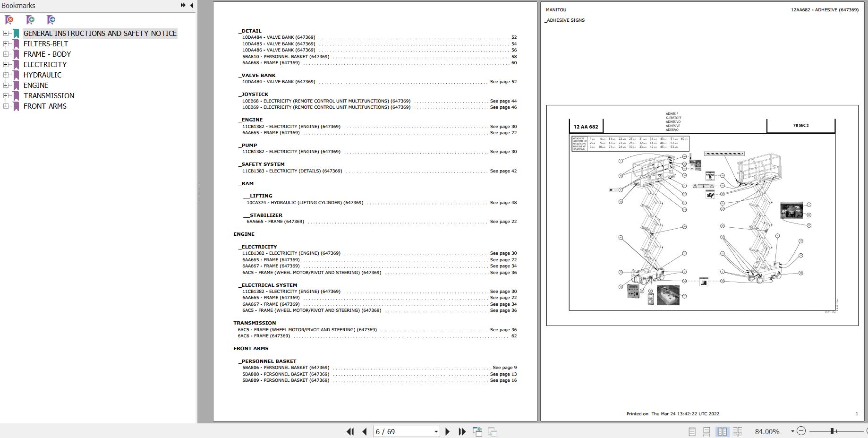The height and width of the screenshot is (438, 868).
Task: Switch to facing pages view
Action: point(723,431)
